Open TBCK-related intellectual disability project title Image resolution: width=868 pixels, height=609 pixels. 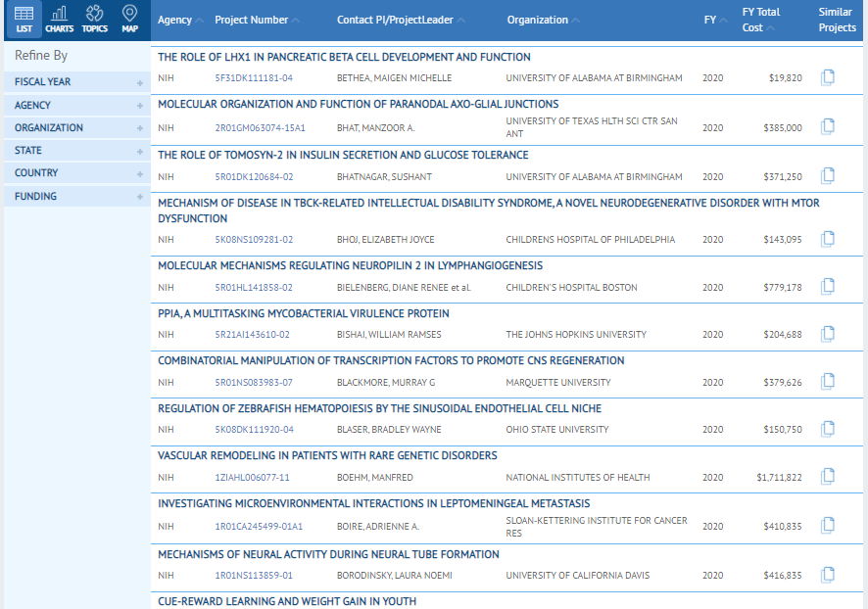click(489, 211)
